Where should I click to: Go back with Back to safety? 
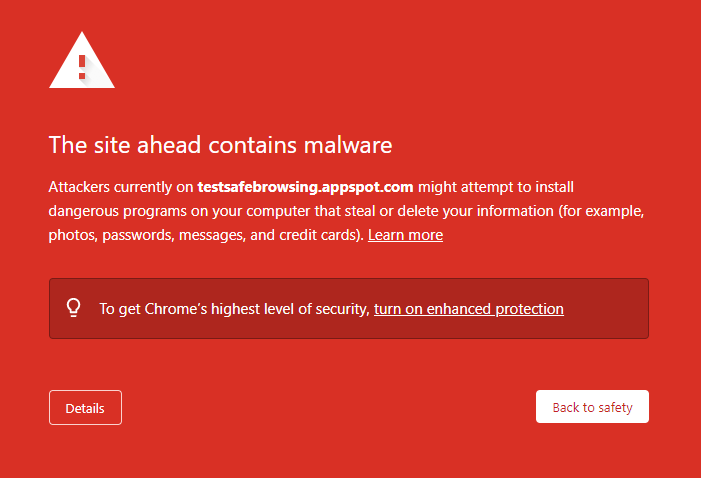pyautogui.click(x=592, y=406)
